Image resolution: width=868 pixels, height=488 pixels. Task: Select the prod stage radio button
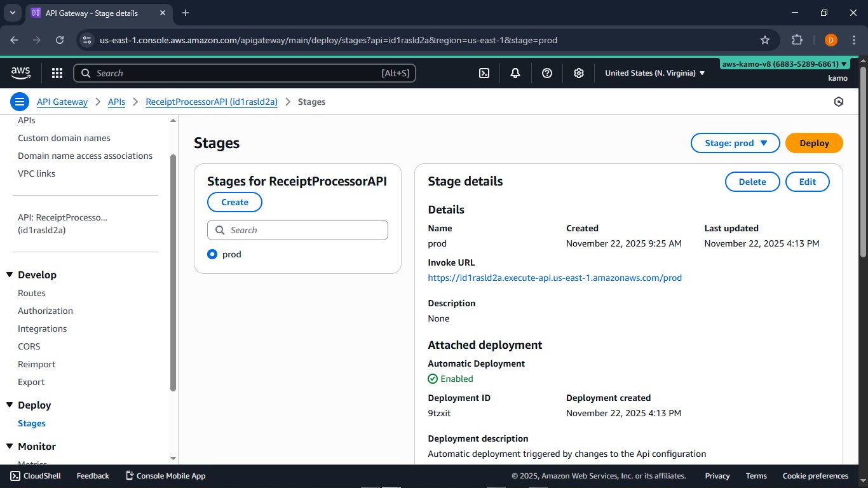[212, 254]
